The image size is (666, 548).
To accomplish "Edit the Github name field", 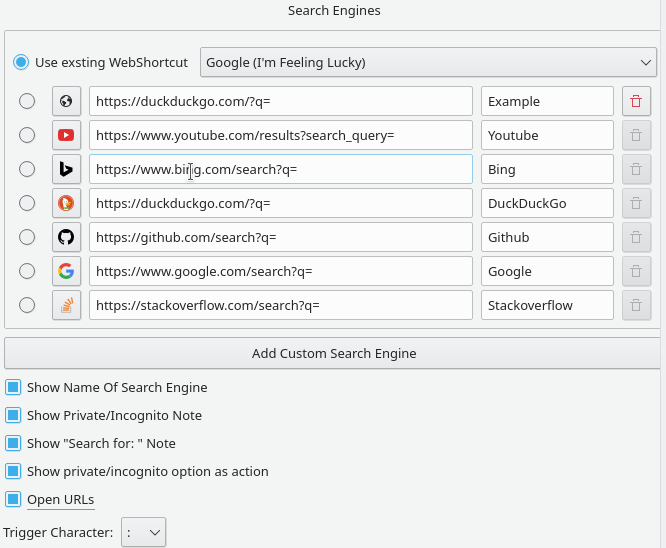I will point(547,237).
